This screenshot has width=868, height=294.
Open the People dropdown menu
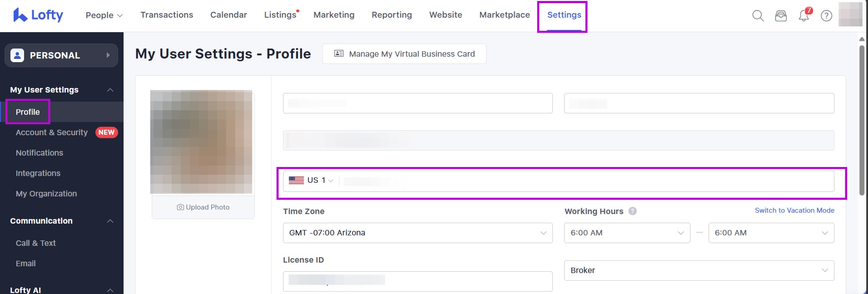point(104,15)
